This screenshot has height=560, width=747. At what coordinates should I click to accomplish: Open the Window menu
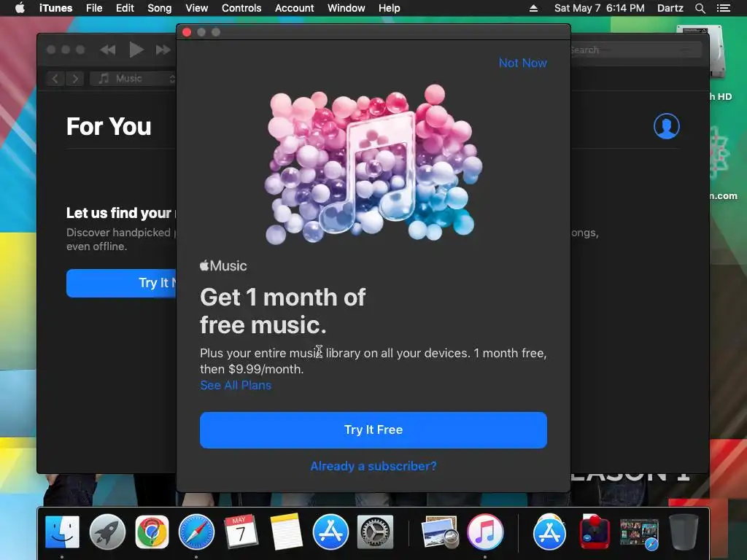click(x=346, y=8)
